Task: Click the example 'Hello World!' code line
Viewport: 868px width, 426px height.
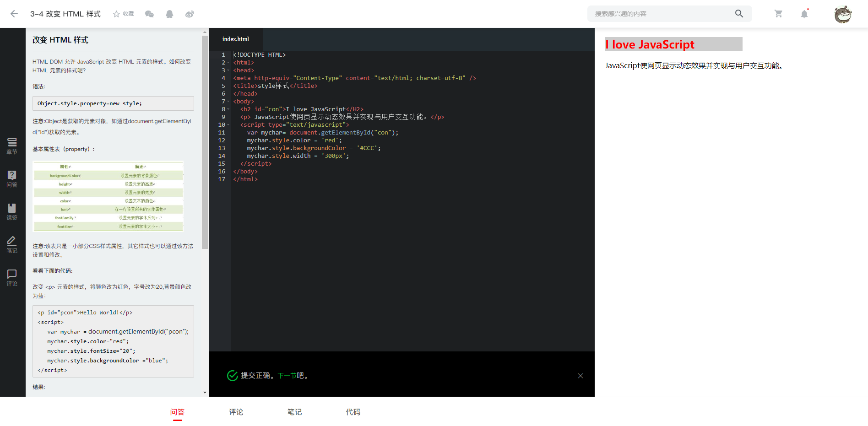Action: click(85, 313)
